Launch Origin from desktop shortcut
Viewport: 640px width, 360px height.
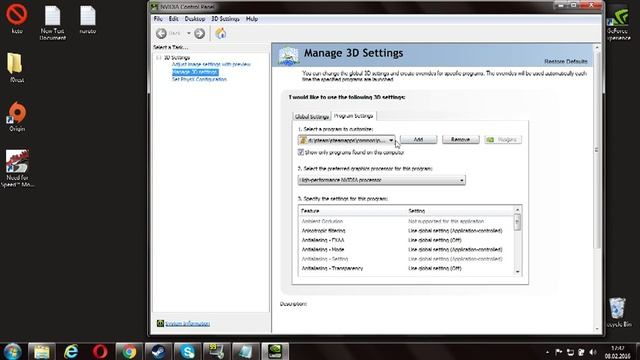pyautogui.click(x=17, y=116)
